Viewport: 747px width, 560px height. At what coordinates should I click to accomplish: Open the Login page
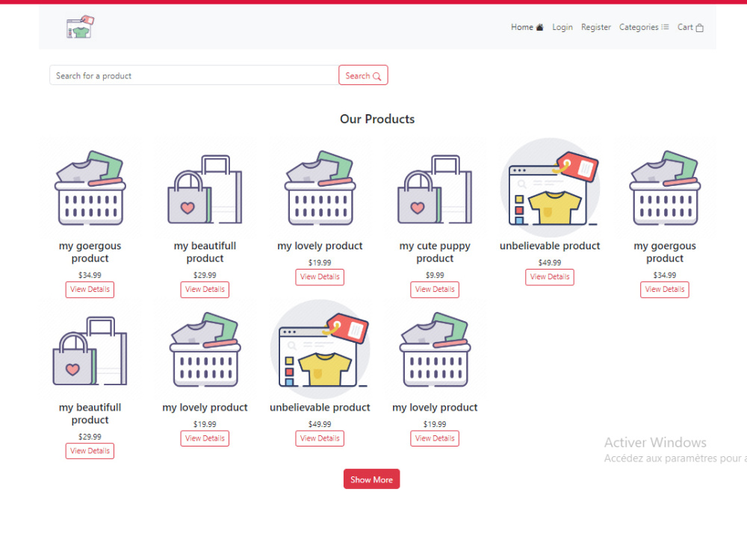562,27
